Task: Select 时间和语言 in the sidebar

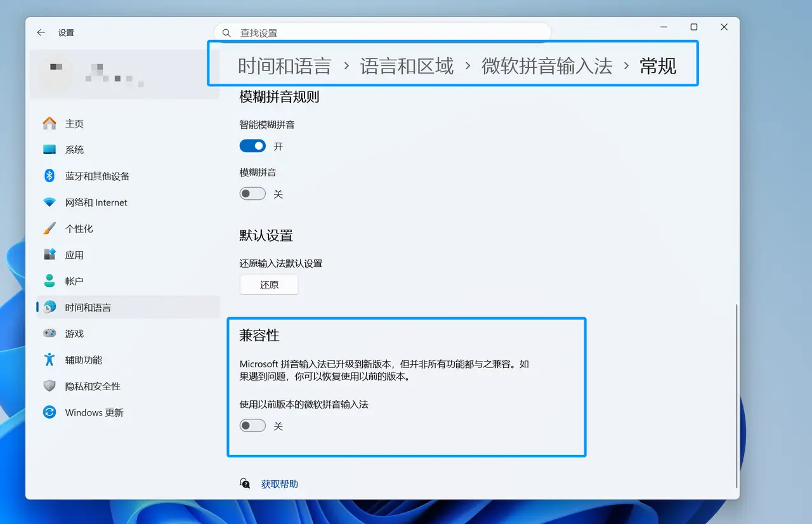Action: [88, 308]
